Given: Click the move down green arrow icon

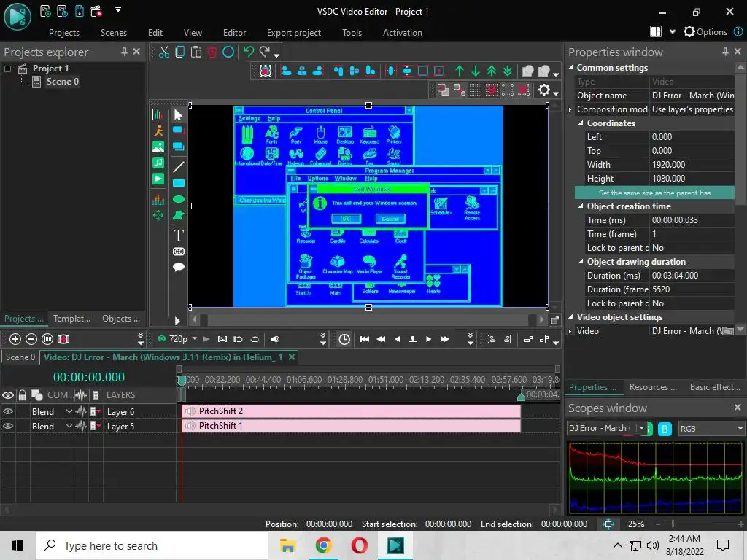Looking at the screenshot, I should click(476, 71).
